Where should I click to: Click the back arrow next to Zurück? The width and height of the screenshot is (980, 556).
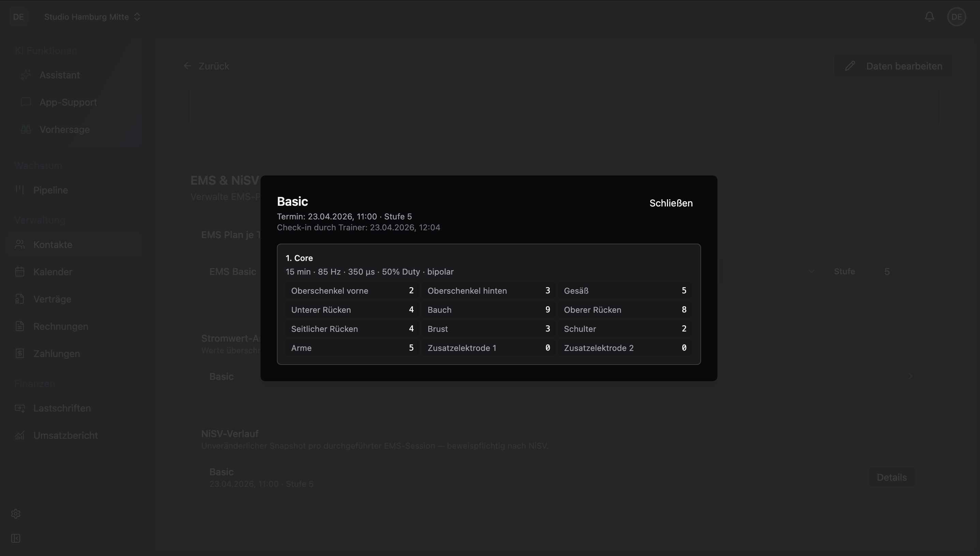[x=187, y=66]
